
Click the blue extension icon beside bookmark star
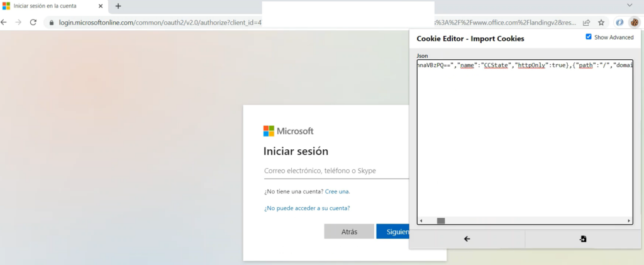[619, 22]
